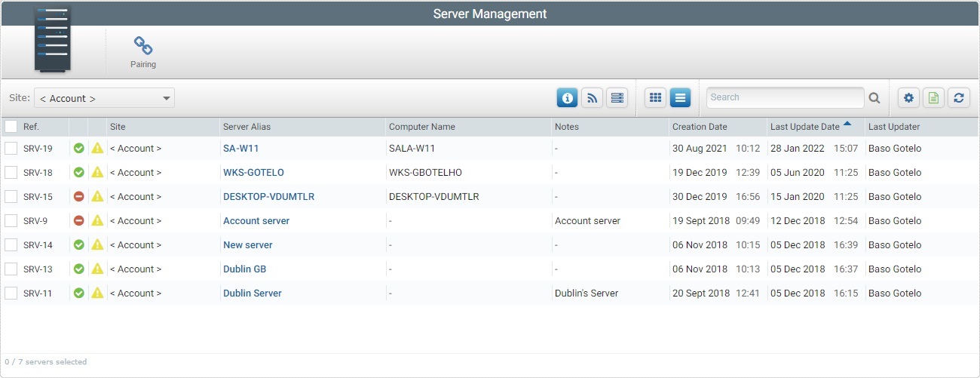Open the Dublin Server alias link
The width and height of the screenshot is (980, 378).
click(x=253, y=293)
